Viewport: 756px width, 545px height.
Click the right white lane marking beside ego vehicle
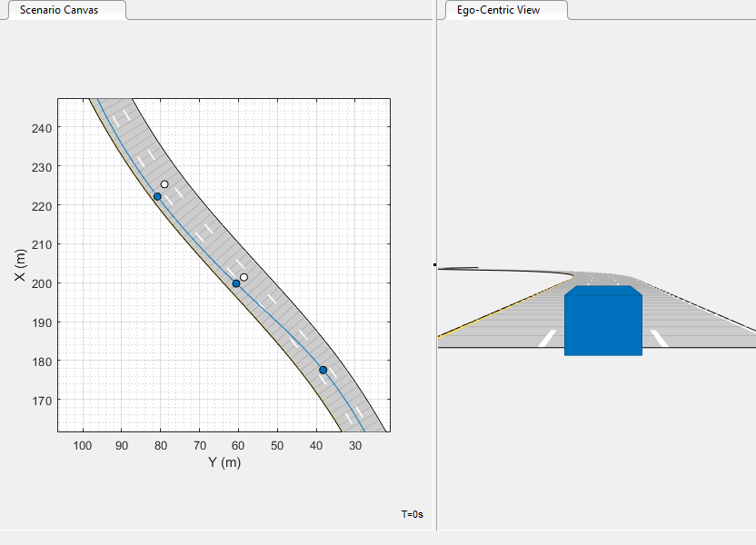[x=659, y=338]
